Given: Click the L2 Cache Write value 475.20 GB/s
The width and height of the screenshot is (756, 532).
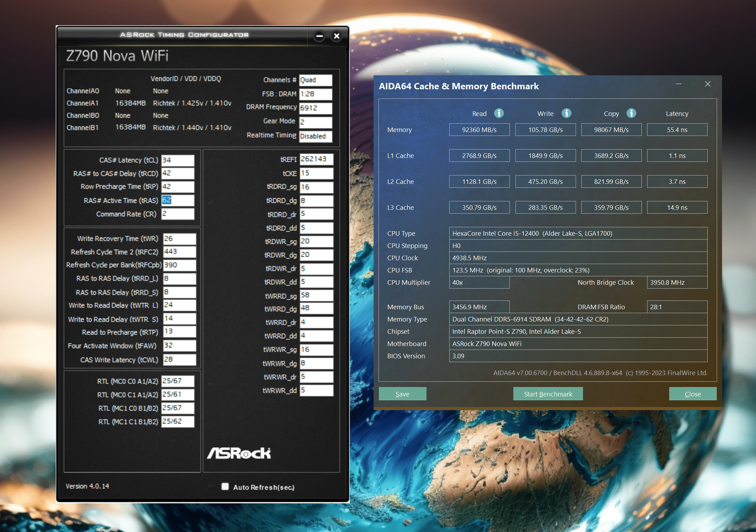Looking at the screenshot, I should tap(545, 181).
